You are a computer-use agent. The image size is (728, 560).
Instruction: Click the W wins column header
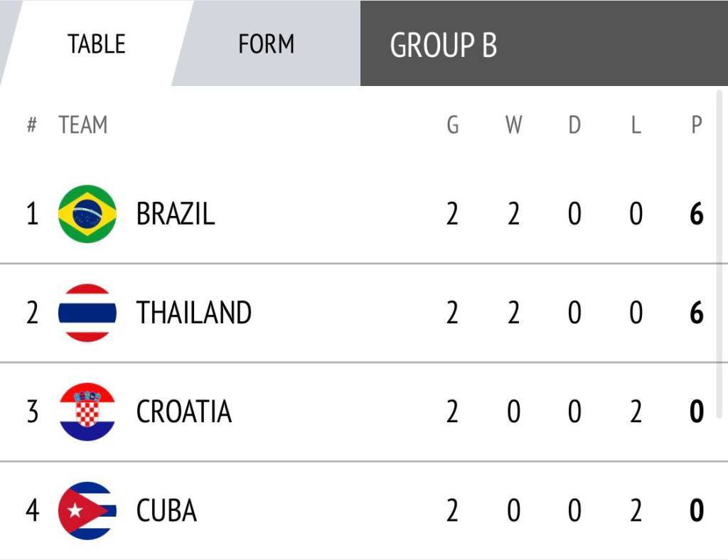point(513,125)
